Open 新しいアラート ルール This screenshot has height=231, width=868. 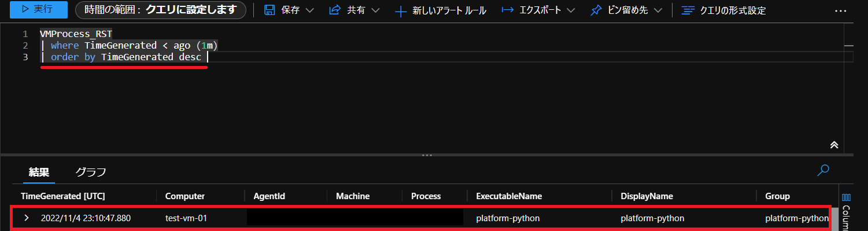pos(449,10)
